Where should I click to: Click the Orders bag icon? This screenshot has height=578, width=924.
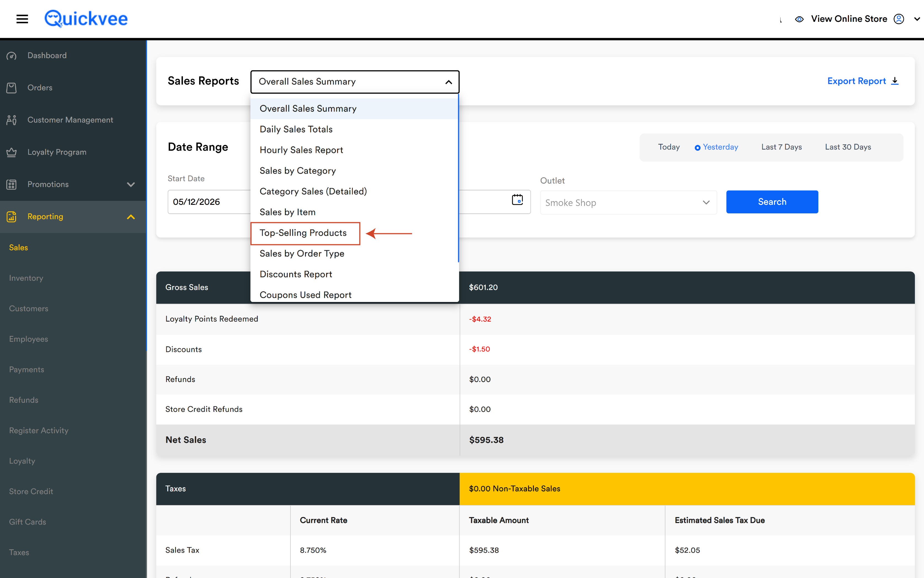coord(12,88)
